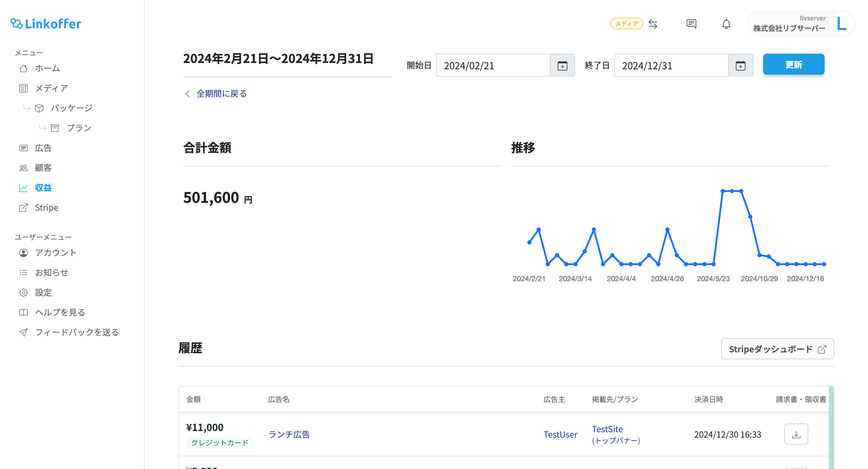Open the start date calendar picker
Image resolution: width=868 pixels, height=469 pixels.
562,65
